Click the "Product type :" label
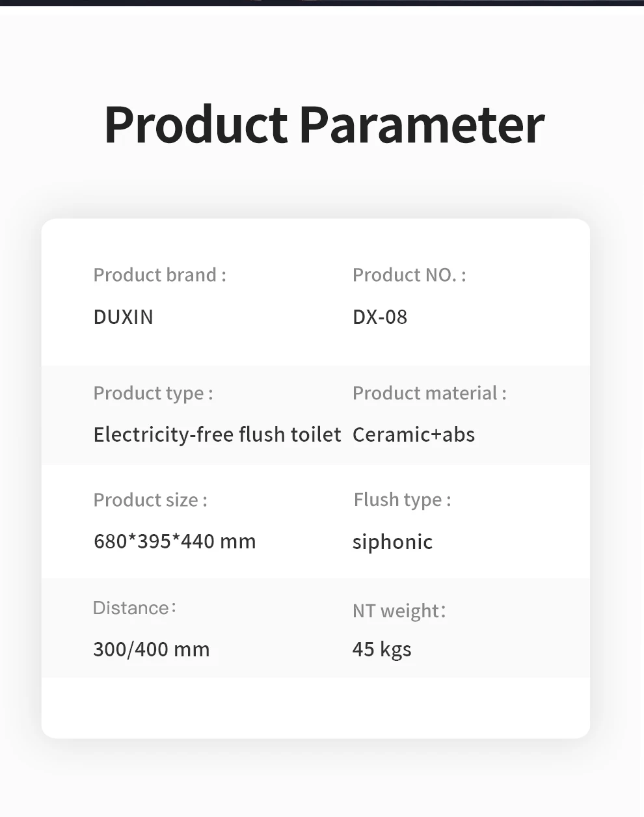Viewport: 644px width, 817px height. pos(153,393)
